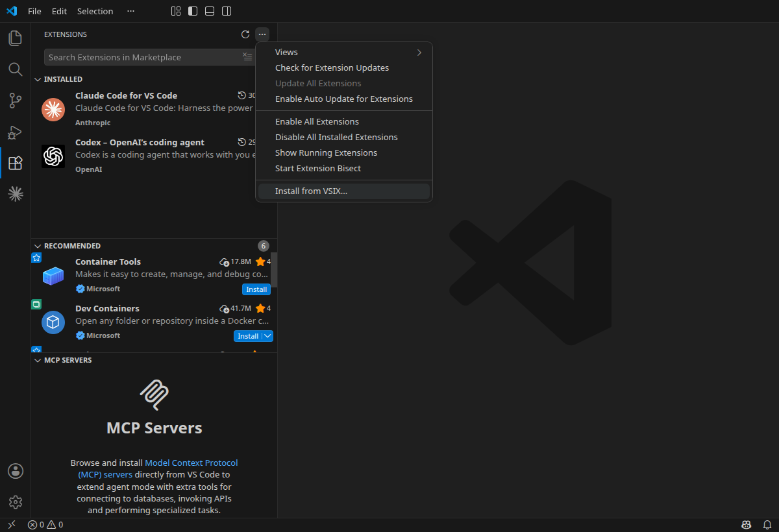Open the Model Context Protocol servers link

pos(158,468)
